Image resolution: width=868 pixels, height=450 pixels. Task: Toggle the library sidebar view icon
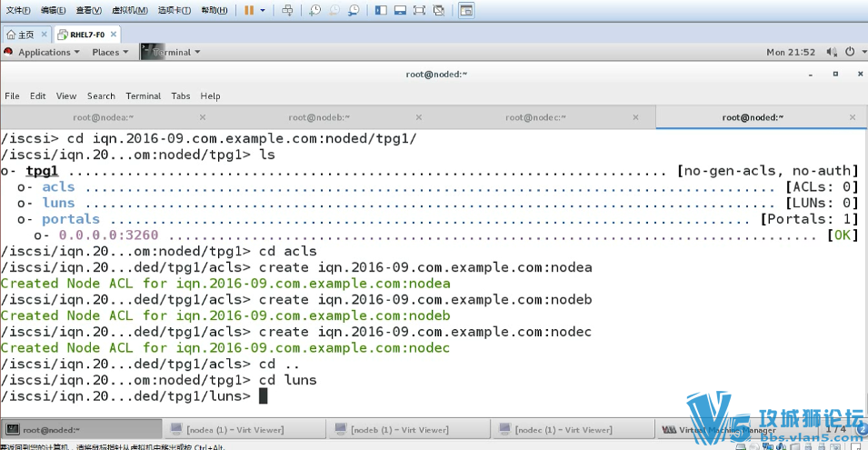pyautogui.click(x=381, y=10)
